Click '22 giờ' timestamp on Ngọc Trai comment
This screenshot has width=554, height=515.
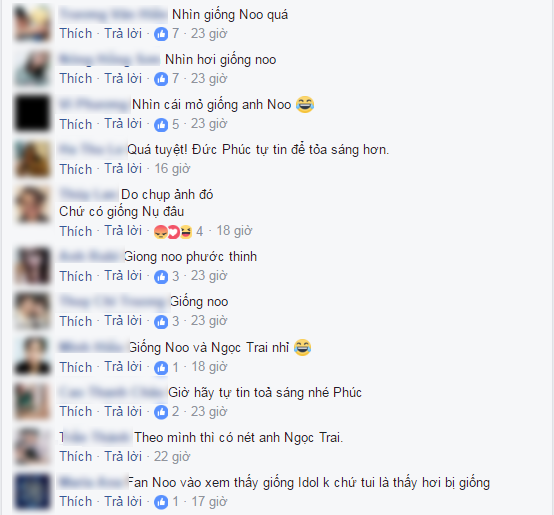coord(172,457)
